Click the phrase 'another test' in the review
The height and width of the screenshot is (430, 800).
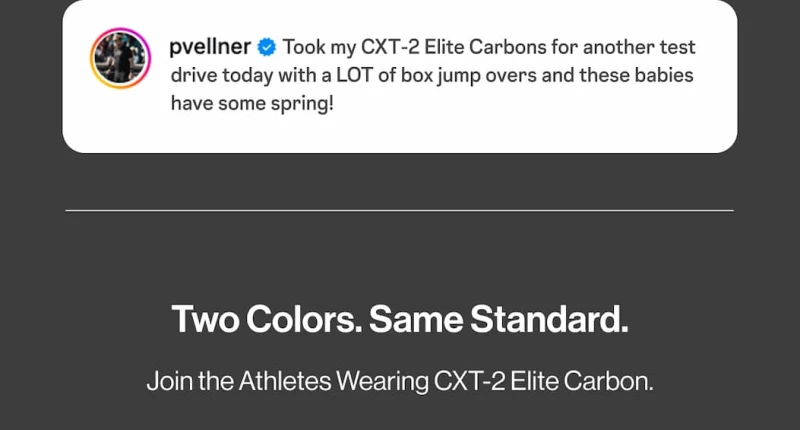click(639, 47)
